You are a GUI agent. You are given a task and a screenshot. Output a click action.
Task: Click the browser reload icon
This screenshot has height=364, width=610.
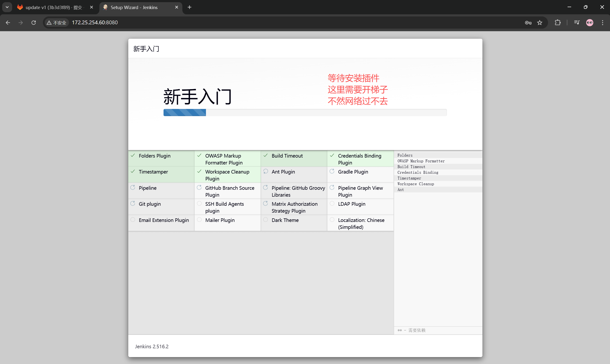34,23
